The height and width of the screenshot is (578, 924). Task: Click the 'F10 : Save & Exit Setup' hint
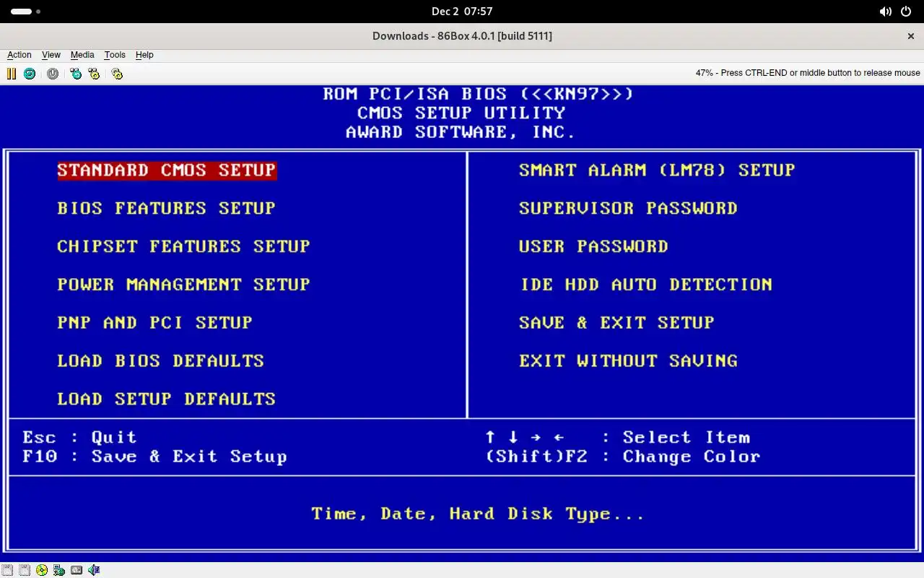tap(154, 457)
